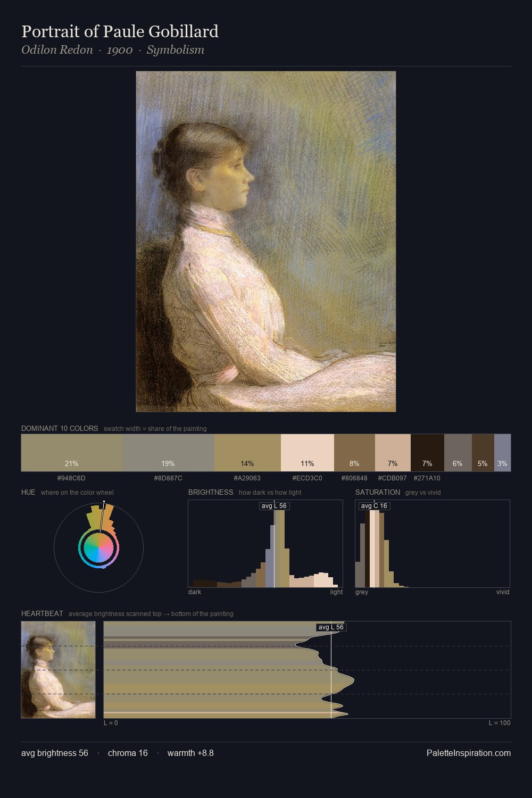Click hex code #271A10
532x798 pixels.
[x=427, y=478]
